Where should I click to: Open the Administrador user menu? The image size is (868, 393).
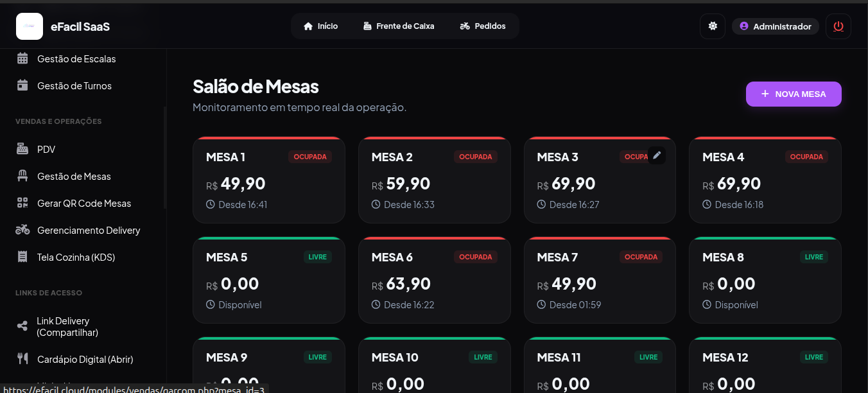(775, 26)
